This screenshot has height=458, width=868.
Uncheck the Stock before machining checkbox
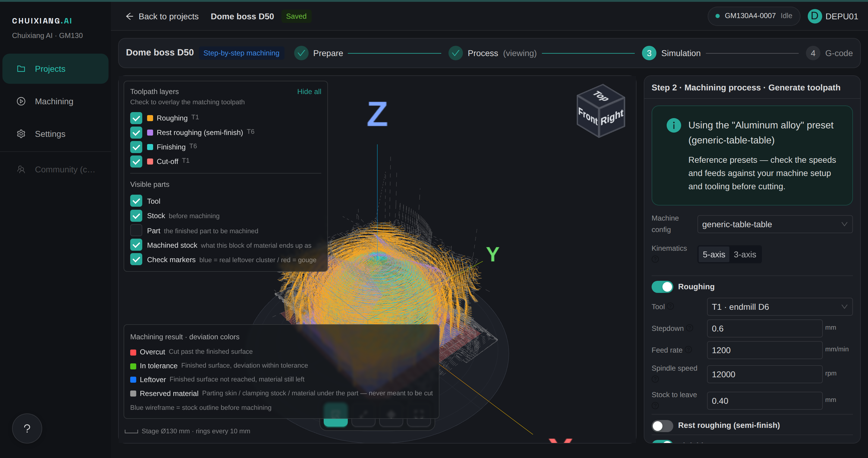click(x=136, y=216)
